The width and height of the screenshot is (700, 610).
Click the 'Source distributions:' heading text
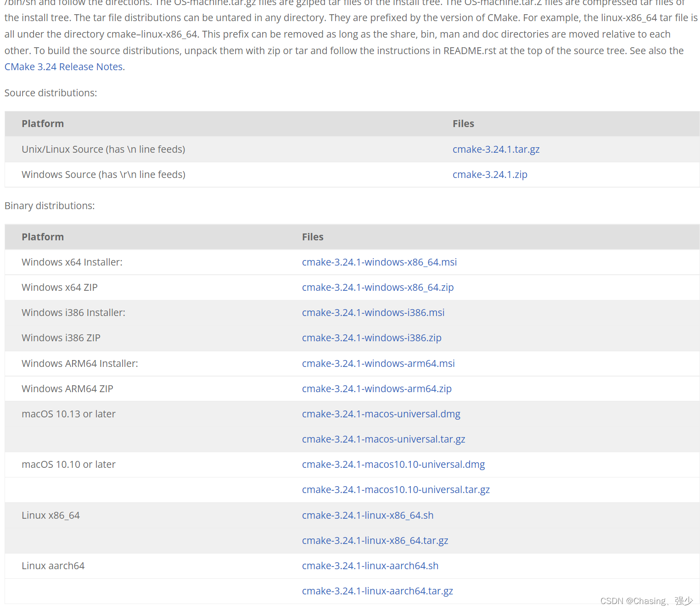click(x=51, y=93)
